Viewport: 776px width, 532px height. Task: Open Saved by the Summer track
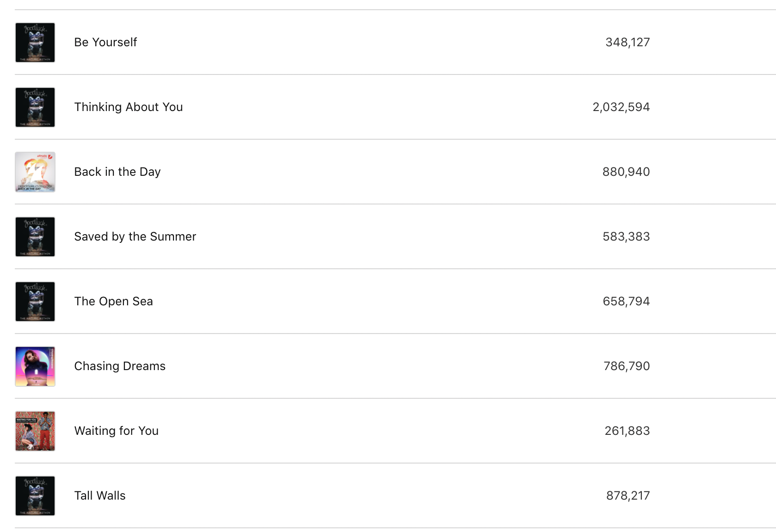tap(135, 237)
